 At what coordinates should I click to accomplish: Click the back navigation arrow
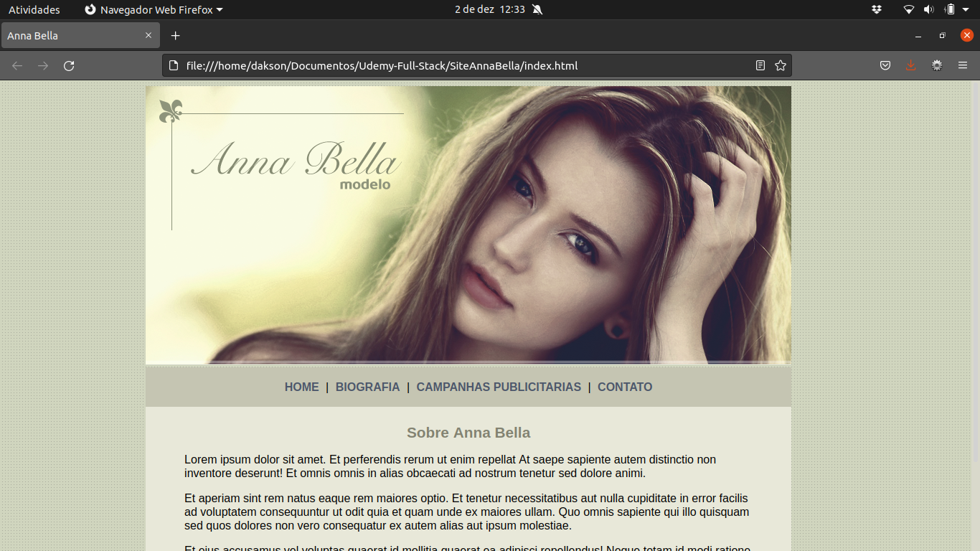17,65
